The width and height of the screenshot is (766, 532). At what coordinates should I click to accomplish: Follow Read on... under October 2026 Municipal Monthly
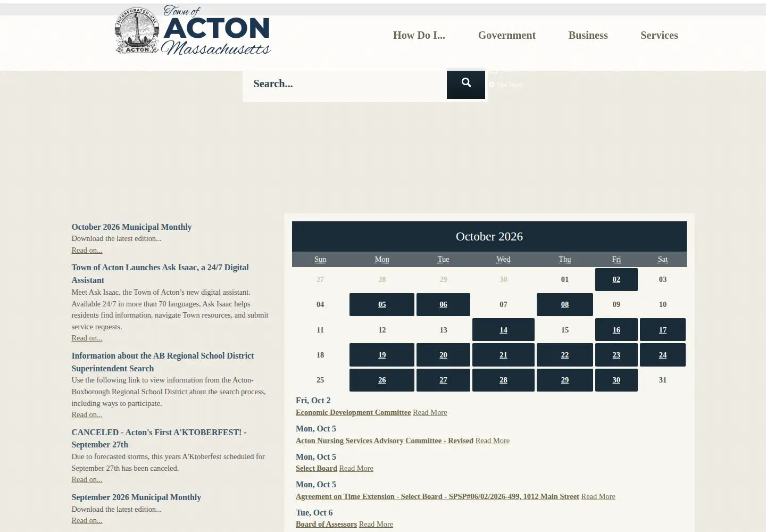87,250
